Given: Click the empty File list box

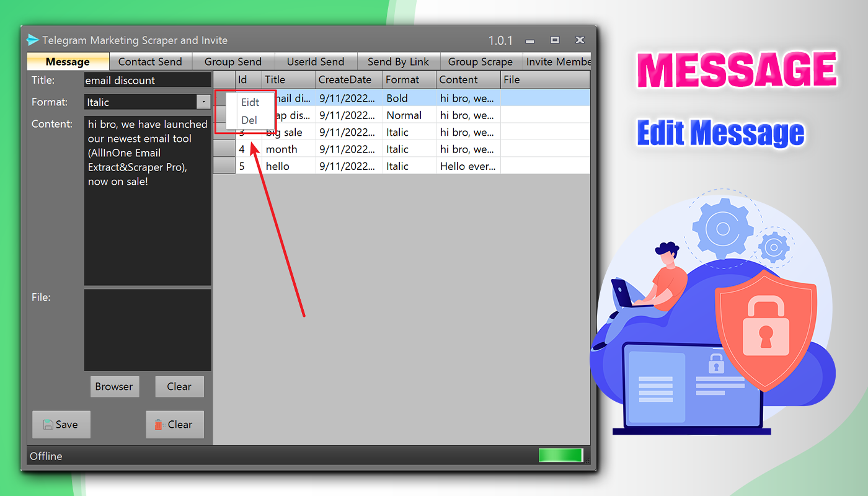Looking at the screenshot, I should point(148,330).
